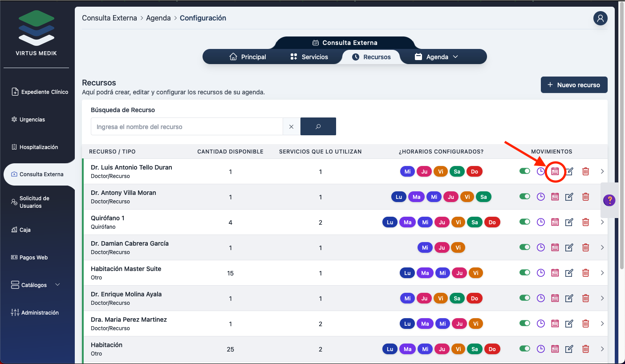The height and width of the screenshot is (364, 625).
Task: Clear search field with X icon
Action: [292, 127]
